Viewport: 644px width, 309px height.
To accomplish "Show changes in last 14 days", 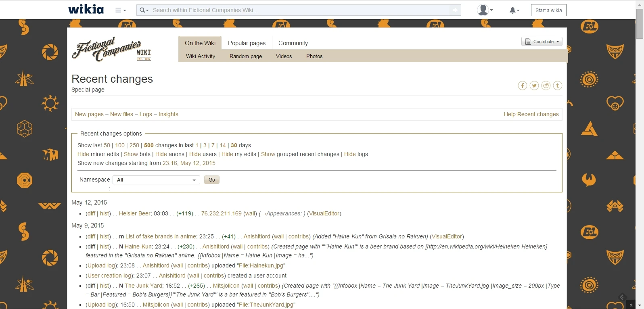I will pyautogui.click(x=223, y=145).
